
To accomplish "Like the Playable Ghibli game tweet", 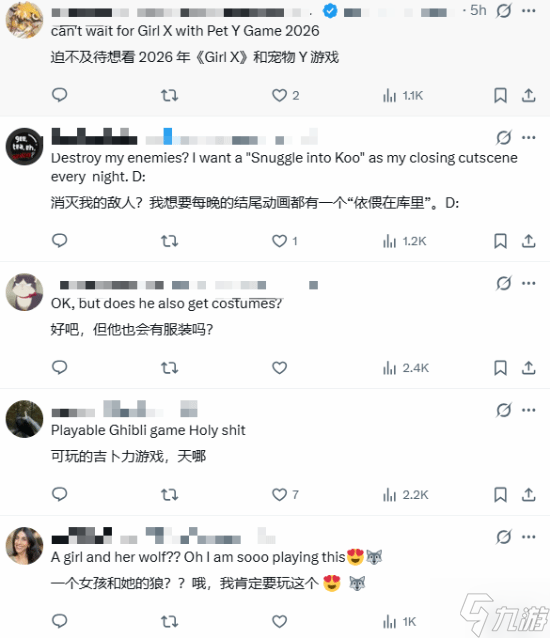I will click(279, 495).
